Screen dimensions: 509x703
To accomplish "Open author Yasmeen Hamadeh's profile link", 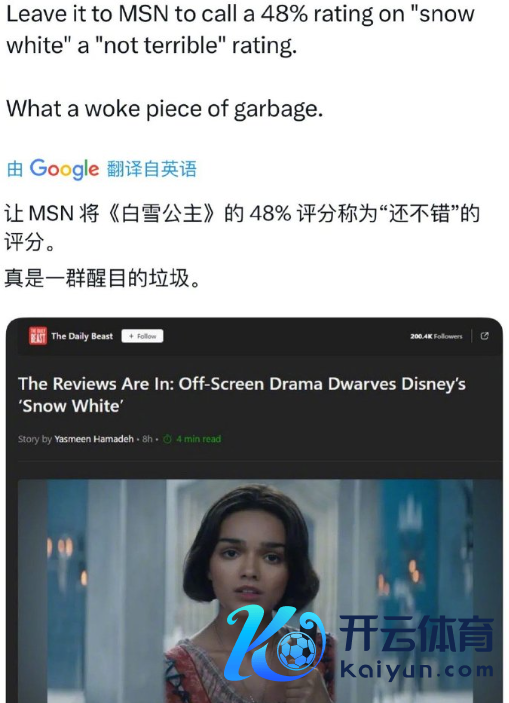I will [94, 439].
